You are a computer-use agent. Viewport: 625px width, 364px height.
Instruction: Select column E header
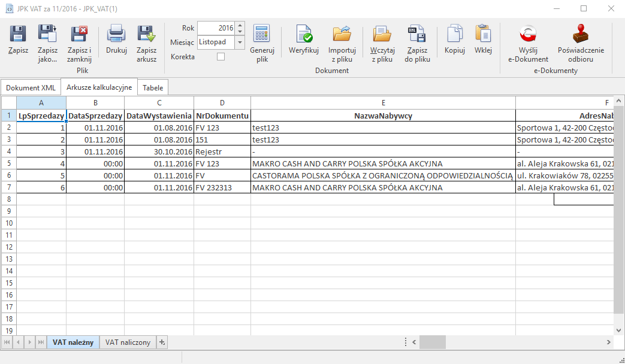coord(383,102)
